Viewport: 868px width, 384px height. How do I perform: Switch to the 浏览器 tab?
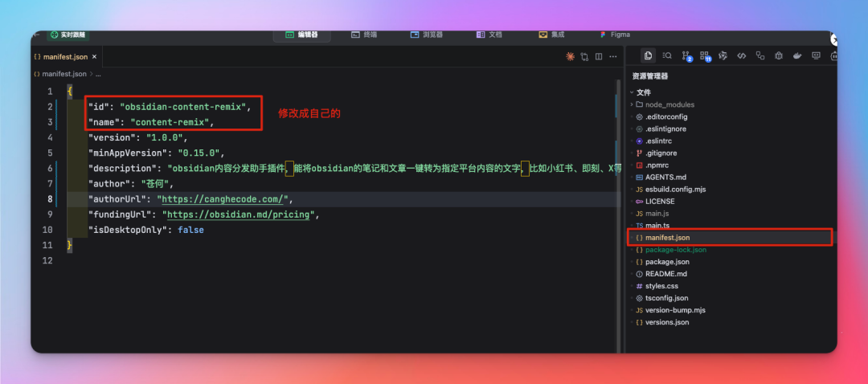pyautogui.click(x=427, y=35)
